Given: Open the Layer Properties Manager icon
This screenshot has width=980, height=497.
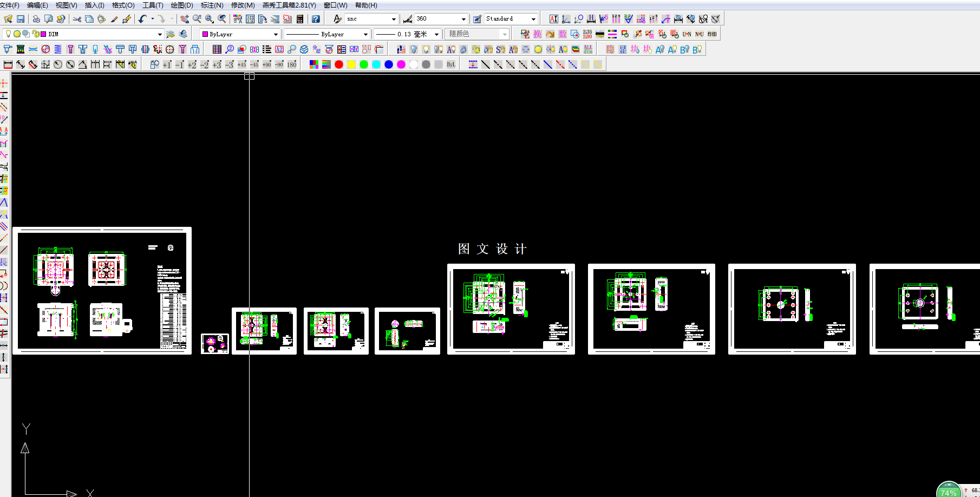Looking at the screenshot, I should pyautogui.click(x=171, y=34).
